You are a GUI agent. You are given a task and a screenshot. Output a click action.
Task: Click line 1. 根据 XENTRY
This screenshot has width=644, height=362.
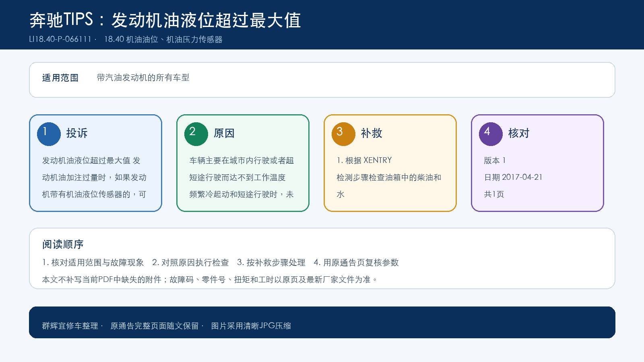[364, 160]
